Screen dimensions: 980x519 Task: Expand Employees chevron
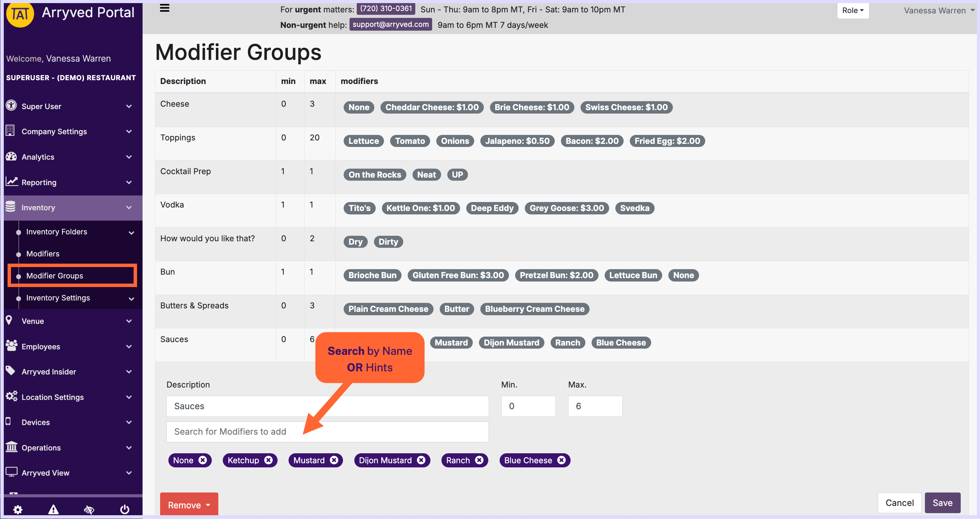click(129, 347)
